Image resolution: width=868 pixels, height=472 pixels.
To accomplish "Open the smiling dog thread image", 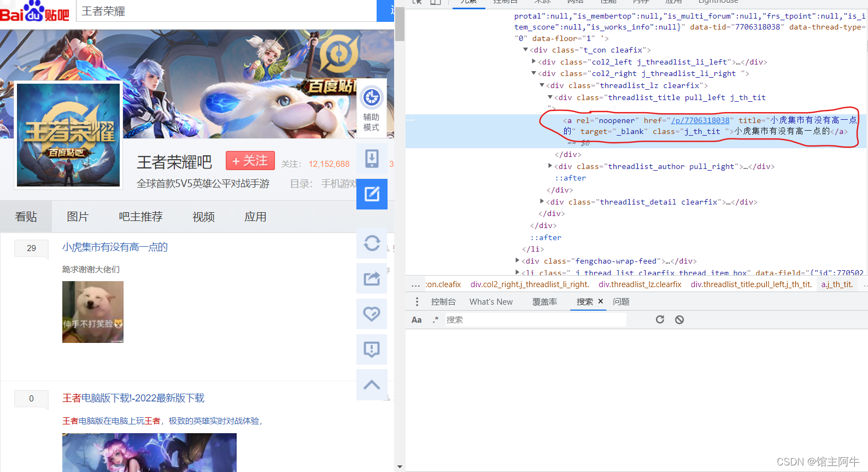I will (93, 312).
